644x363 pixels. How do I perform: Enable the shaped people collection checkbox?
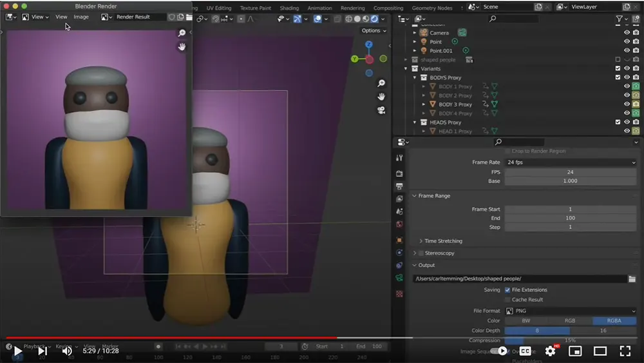pos(618,59)
